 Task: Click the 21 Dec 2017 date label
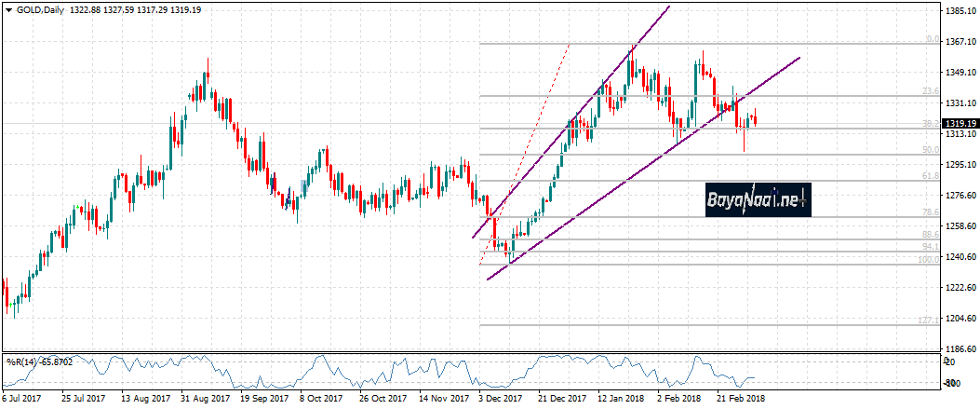(x=564, y=399)
